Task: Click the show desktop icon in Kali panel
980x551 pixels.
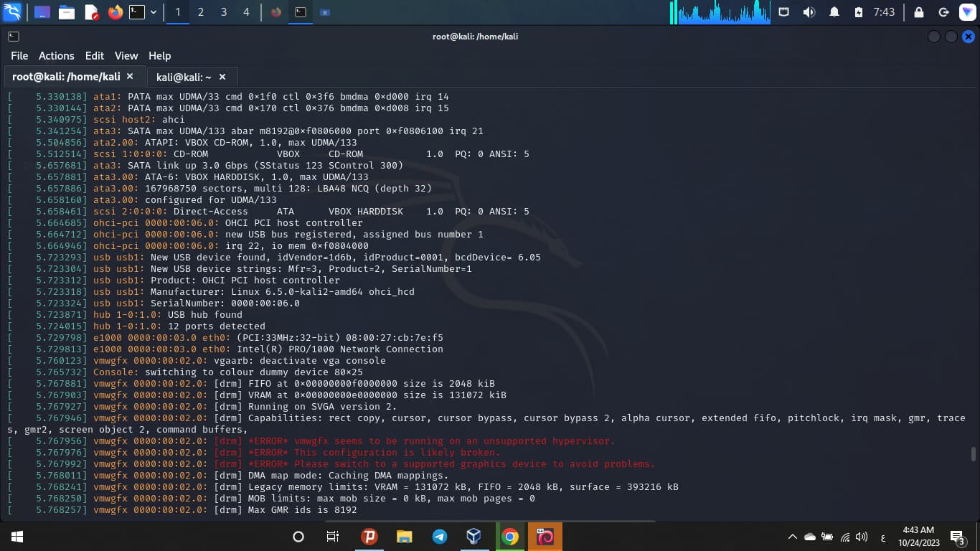Action: tap(42, 12)
